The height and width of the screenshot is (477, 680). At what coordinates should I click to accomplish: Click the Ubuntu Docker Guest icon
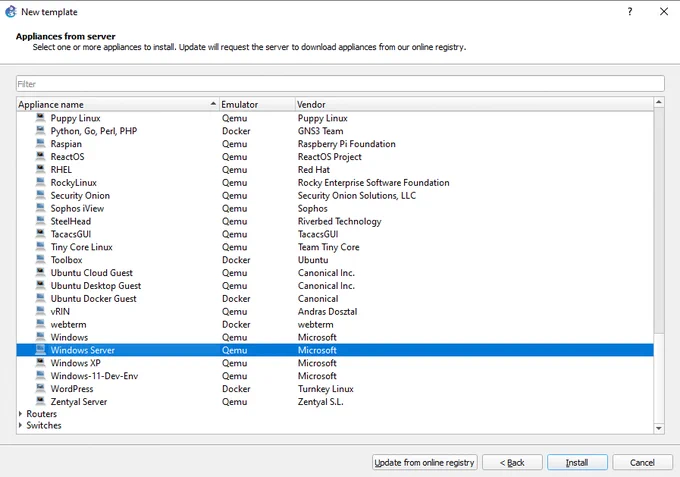coord(40,298)
